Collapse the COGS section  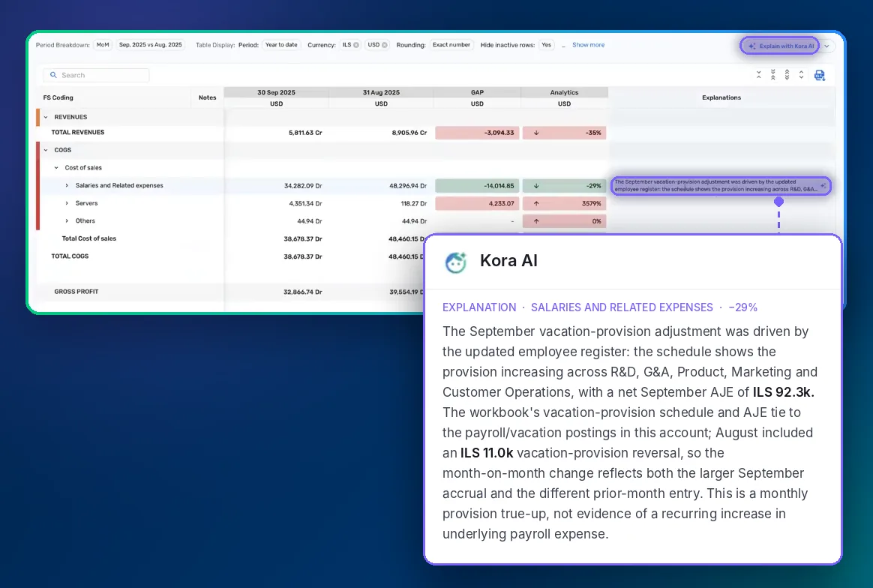coord(46,150)
